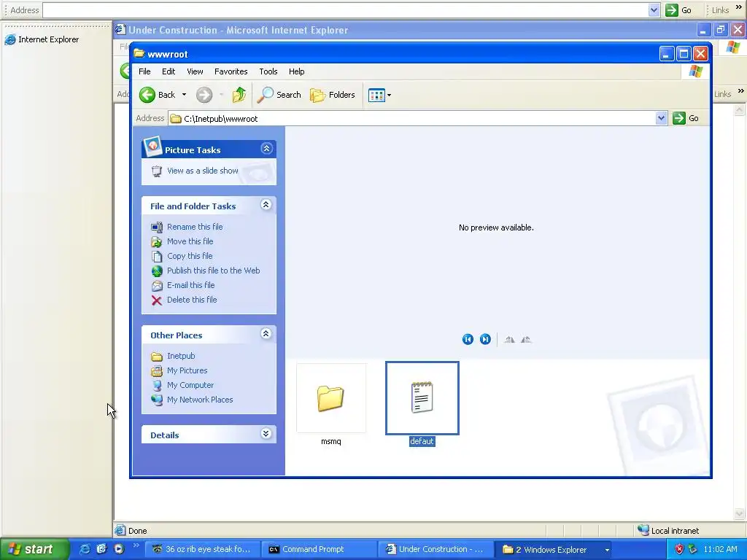Open the Help menu in wwwroot

click(x=296, y=71)
